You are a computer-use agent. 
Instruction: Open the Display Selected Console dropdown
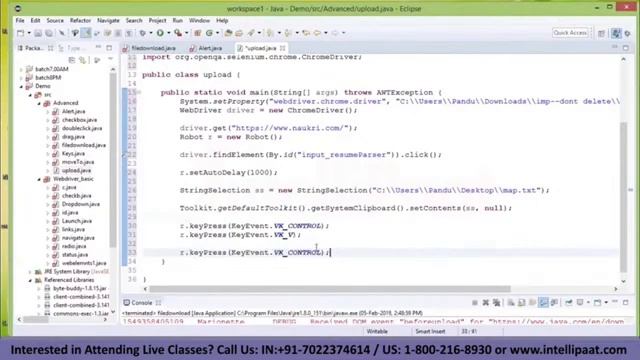[x=588, y=302]
